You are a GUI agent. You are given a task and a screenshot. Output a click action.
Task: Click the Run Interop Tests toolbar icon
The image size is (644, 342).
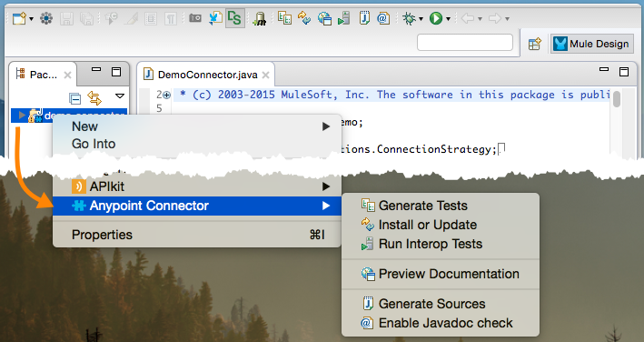343,18
